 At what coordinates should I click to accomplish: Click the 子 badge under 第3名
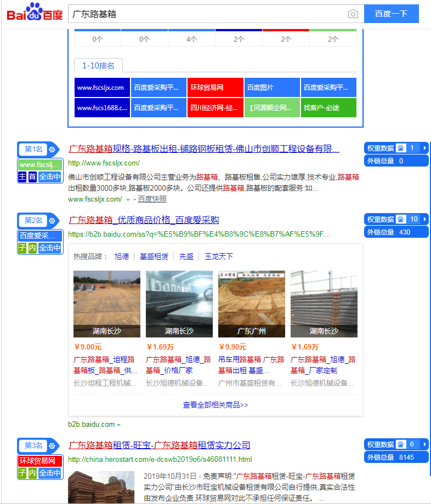[22, 473]
